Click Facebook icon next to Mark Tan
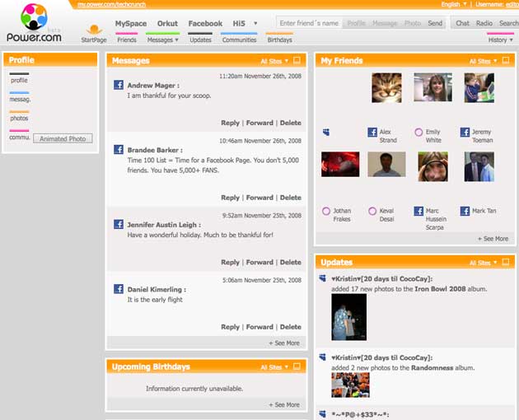 pos(465,211)
